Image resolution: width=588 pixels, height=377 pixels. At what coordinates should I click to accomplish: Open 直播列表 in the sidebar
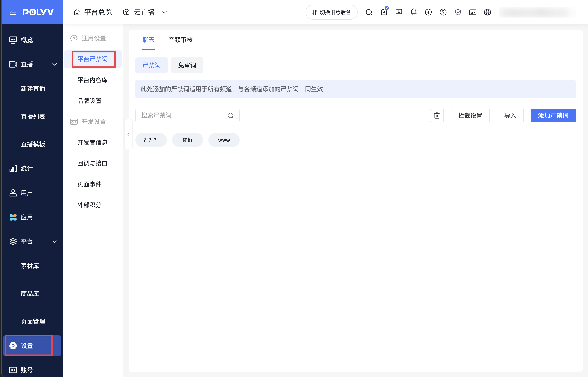33,116
